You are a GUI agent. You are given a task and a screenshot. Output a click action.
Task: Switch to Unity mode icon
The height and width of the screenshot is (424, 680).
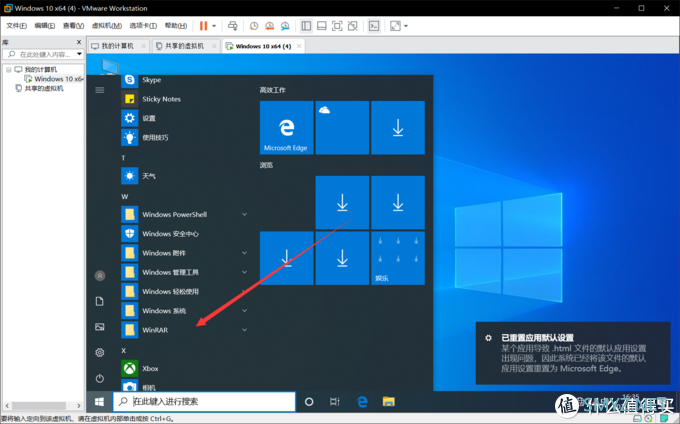(x=353, y=26)
